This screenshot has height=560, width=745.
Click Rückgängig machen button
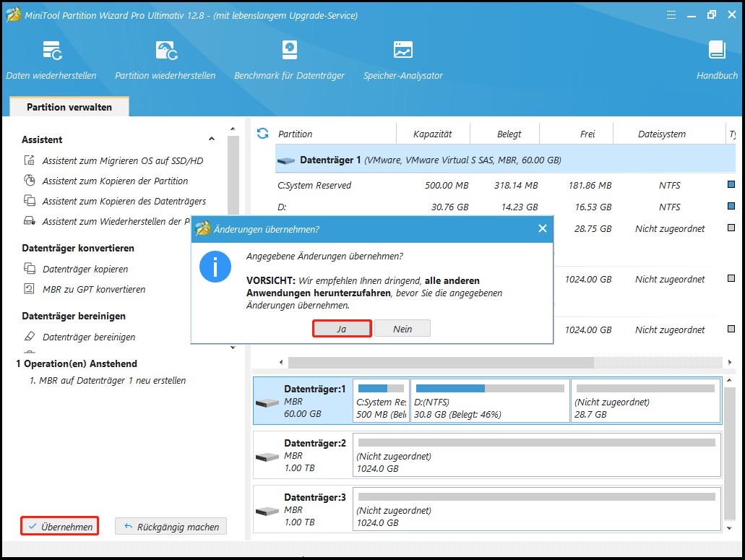171,526
